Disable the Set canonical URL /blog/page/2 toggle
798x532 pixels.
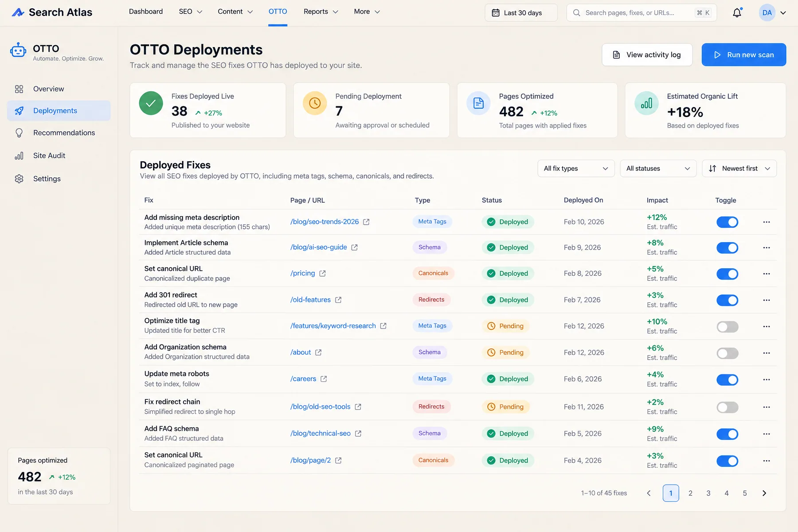727,461
